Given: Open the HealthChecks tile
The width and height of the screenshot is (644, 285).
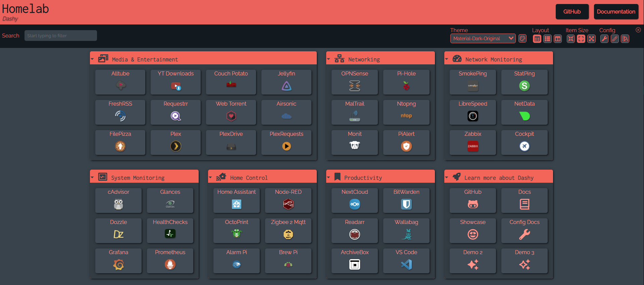Looking at the screenshot, I should [x=170, y=230].
